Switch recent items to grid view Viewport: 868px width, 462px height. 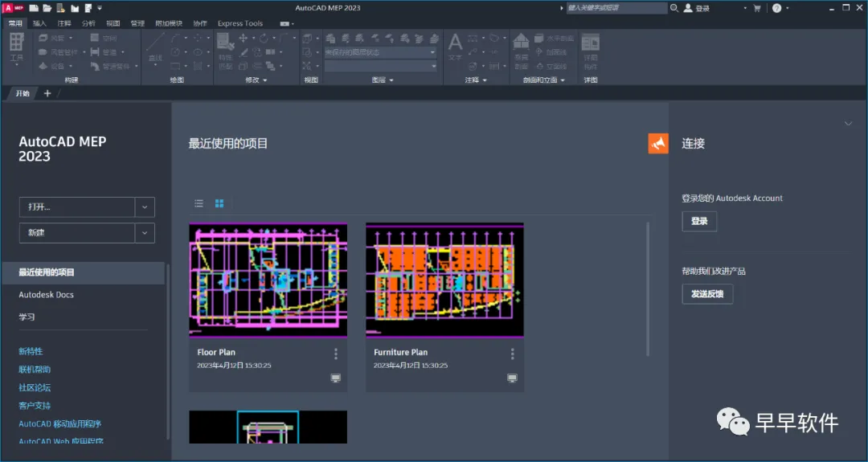coord(219,203)
